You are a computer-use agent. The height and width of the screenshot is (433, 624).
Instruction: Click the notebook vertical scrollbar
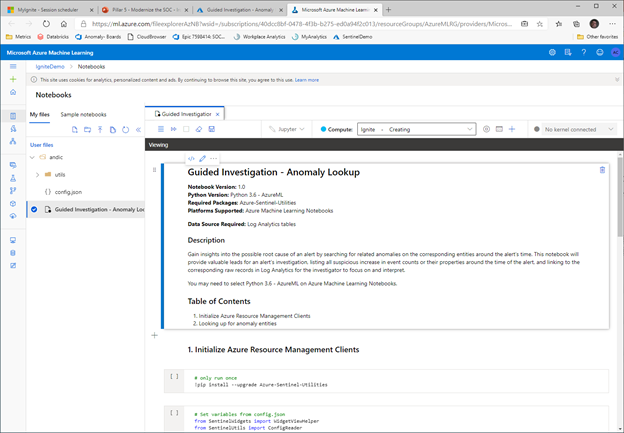[620, 197]
